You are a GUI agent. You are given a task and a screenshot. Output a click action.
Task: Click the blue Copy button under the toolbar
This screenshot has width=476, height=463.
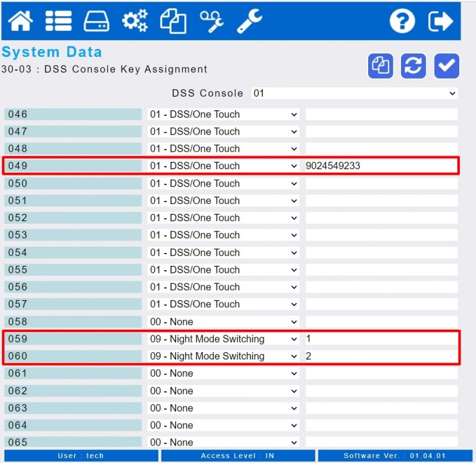point(381,66)
